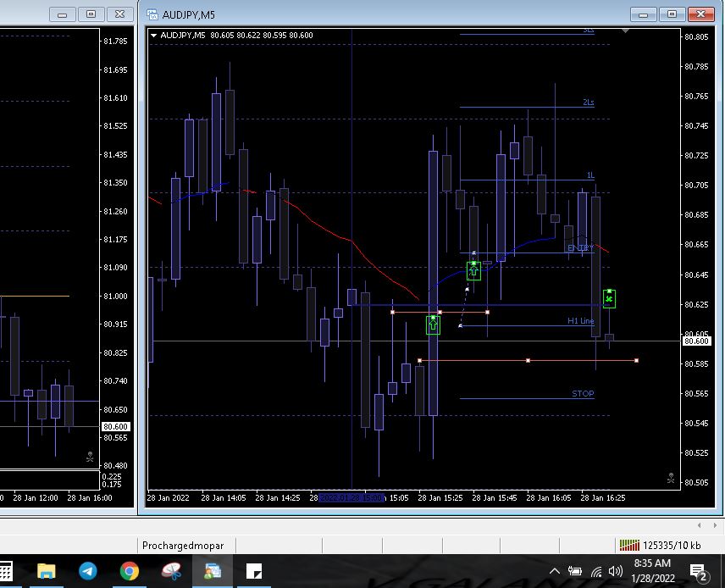This screenshot has height=588, width=725.
Task: Click the AUDJPY chart window title icon
Action: pyautogui.click(x=152, y=14)
